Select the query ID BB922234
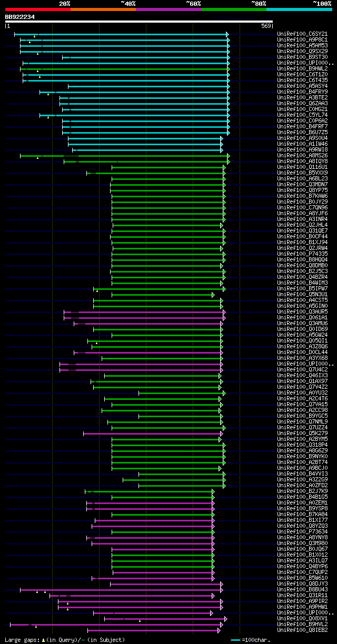This screenshot has height=644, width=337. [19, 17]
